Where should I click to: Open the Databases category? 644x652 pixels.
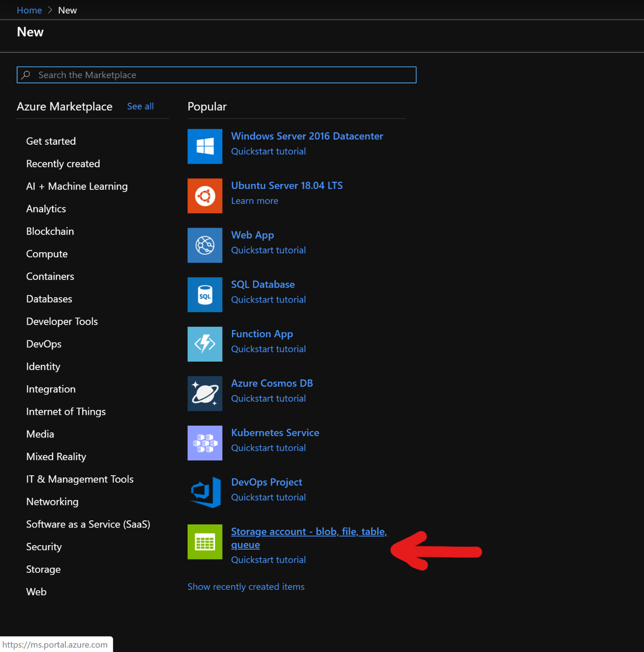click(49, 298)
